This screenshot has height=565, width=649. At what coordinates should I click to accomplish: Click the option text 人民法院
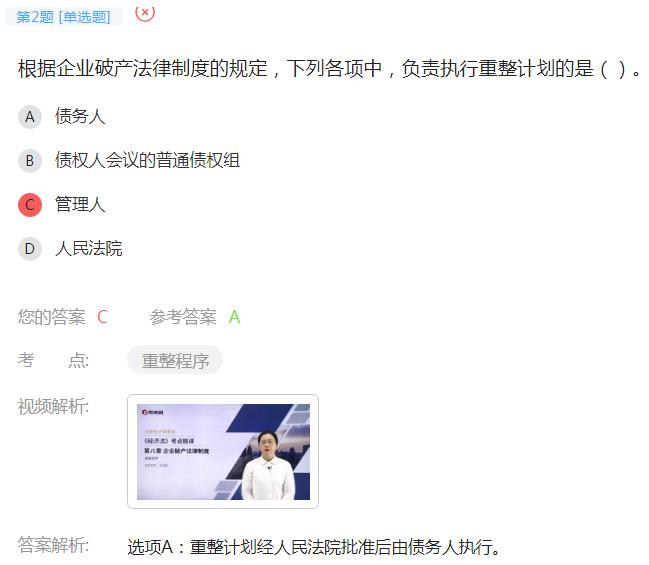(89, 248)
